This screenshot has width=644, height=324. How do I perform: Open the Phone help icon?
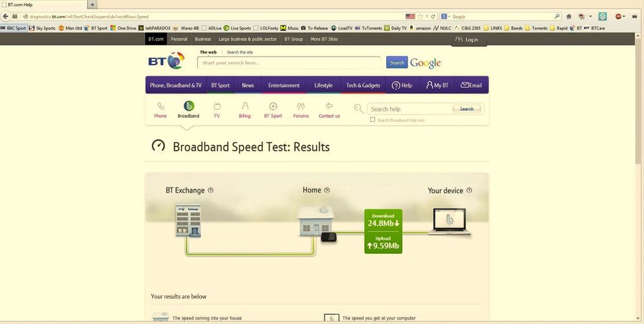[161, 106]
